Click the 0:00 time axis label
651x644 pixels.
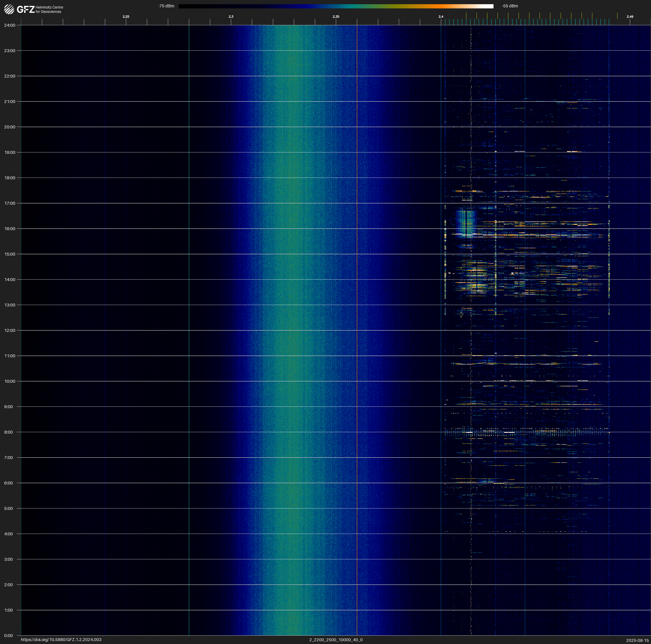[x=8, y=636]
